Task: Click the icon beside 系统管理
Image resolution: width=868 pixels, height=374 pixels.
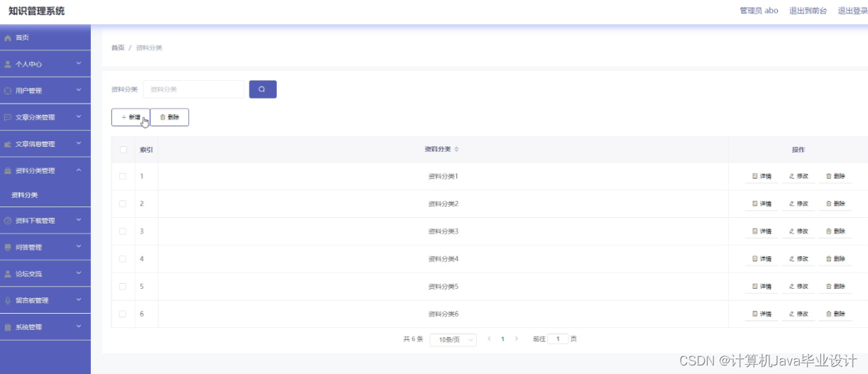Action: pyautogui.click(x=8, y=327)
